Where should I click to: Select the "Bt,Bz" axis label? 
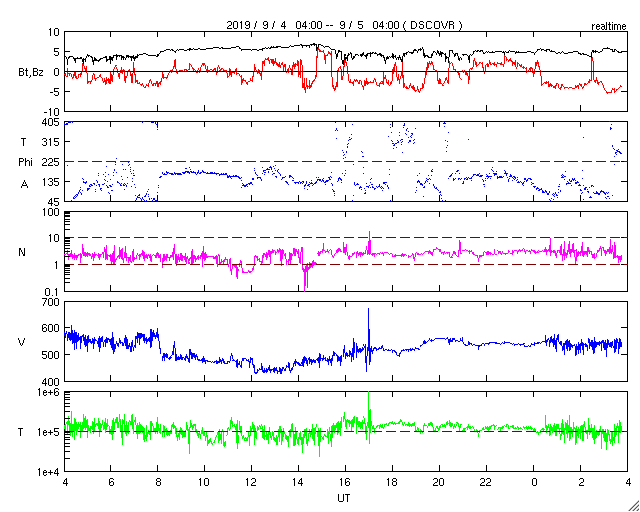click(31, 73)
